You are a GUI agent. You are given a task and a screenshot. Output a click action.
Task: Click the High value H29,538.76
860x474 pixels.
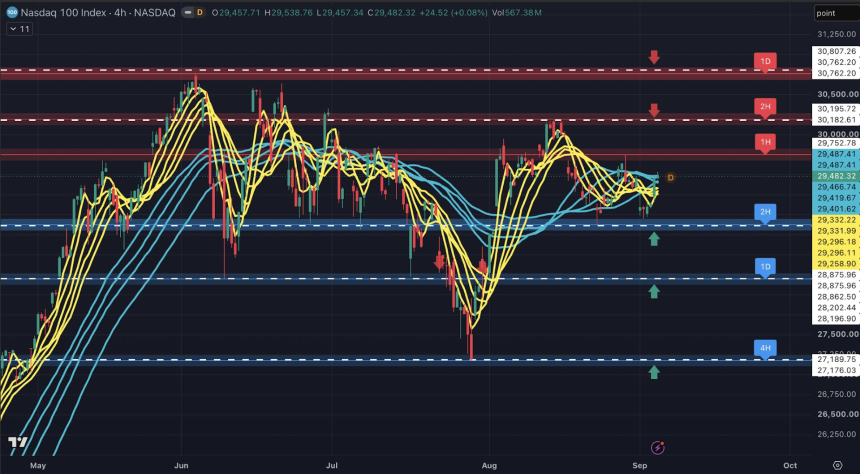(x=290, y=12)
